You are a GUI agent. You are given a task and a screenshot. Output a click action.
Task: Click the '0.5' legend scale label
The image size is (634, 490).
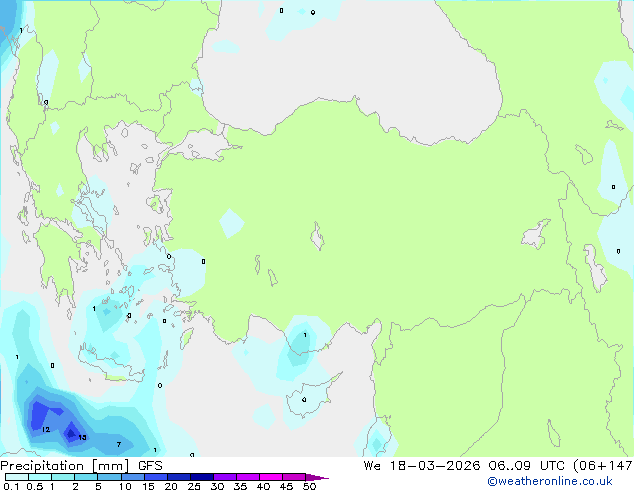tap(35, 486)
